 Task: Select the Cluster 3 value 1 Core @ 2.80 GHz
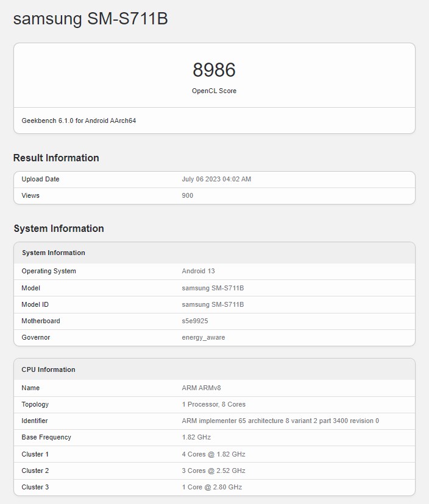(211, 487)
